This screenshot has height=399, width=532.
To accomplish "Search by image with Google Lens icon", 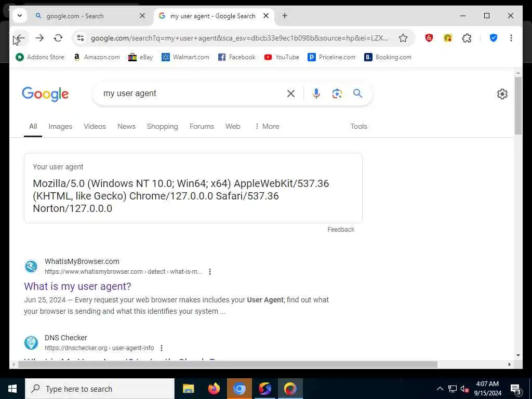I will (x=337, y=94).
